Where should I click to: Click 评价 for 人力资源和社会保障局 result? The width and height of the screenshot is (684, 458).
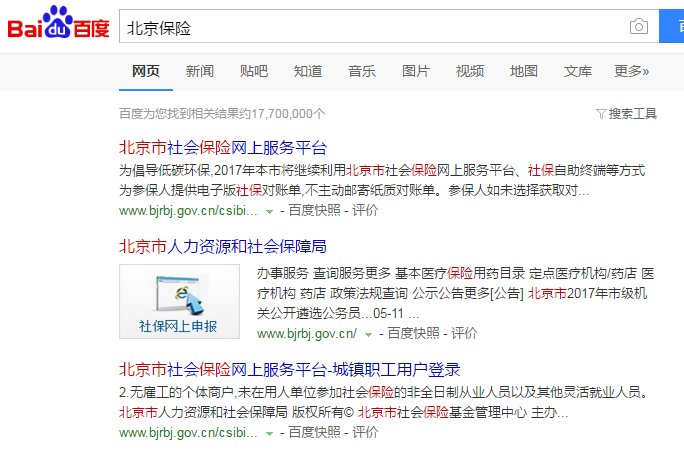[464, 334]
